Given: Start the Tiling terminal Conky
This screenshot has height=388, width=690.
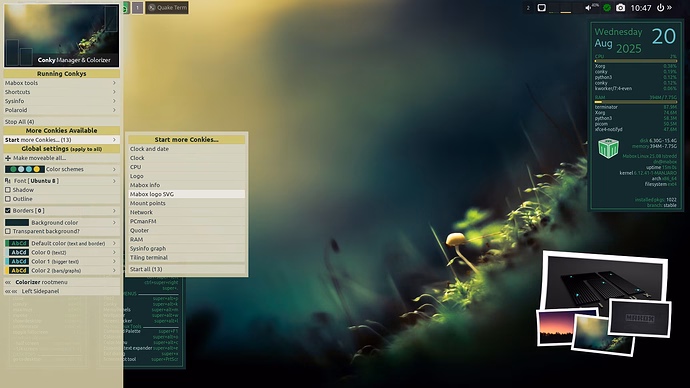Looking at the screenshot, I should [x=187, y=257].
